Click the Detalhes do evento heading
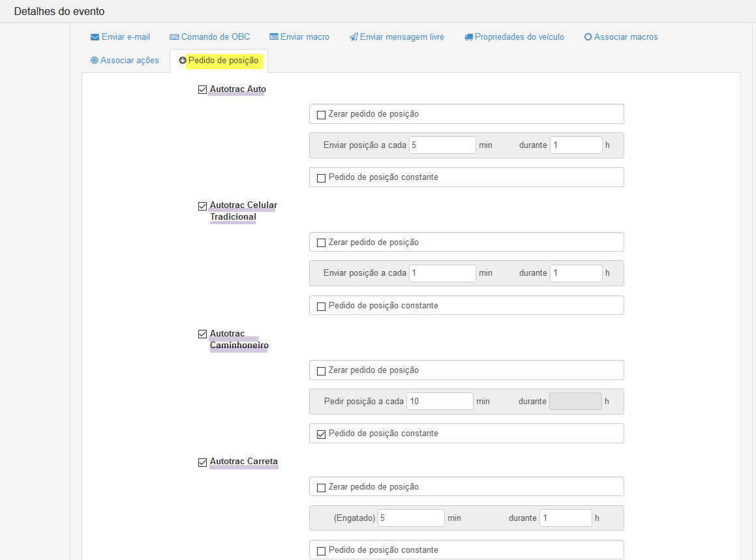The height and width of the screenshot is (560, 756). pos(59,12)
